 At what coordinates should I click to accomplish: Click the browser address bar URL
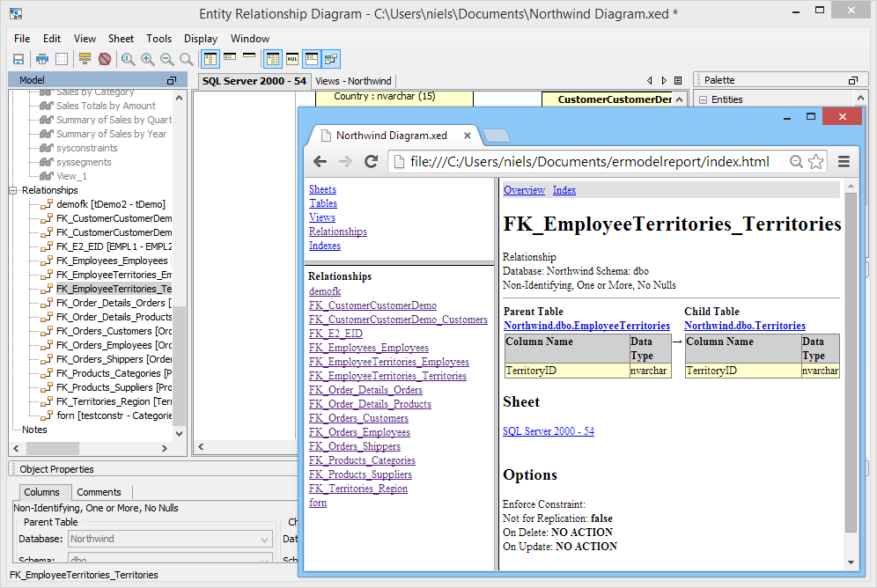[x=590, y=162]
